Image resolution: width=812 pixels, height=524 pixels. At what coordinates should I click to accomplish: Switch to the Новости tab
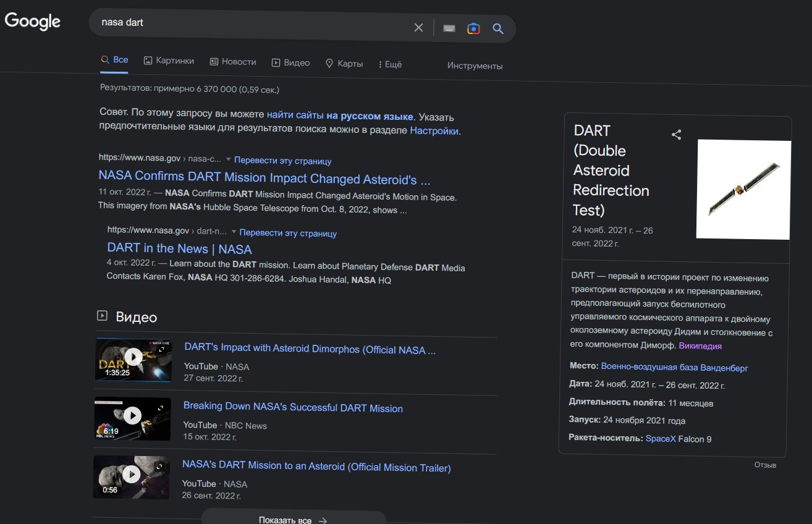click(232, 62)
